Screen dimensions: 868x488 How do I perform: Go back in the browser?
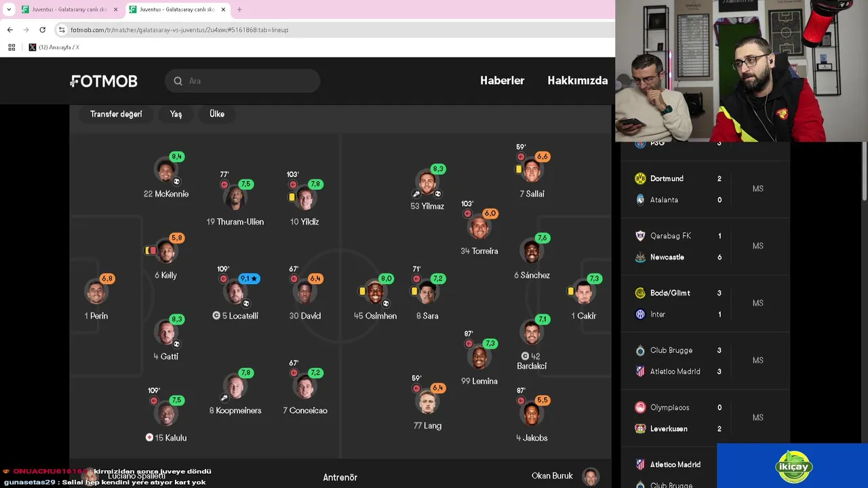(x=9, y=30)
